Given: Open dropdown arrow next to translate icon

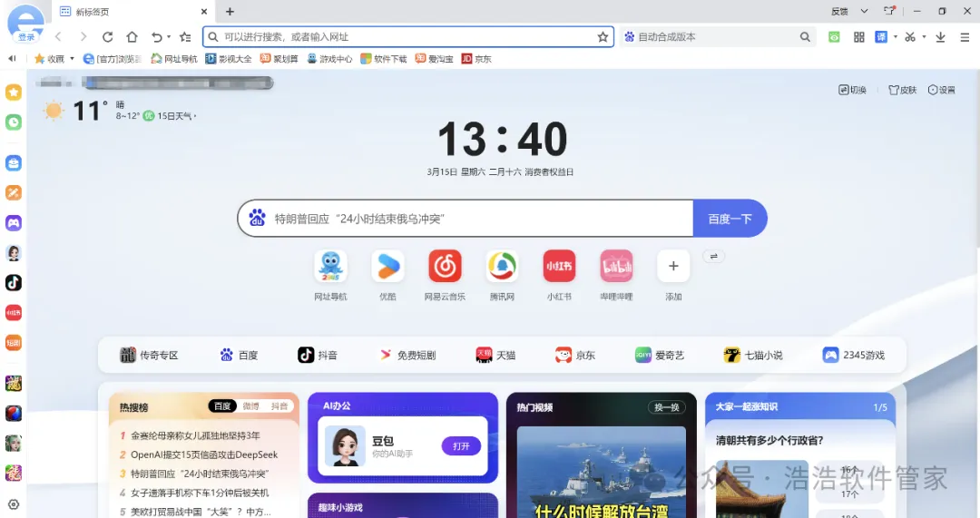Looking at the screenshot, I should tap(895, 37).
